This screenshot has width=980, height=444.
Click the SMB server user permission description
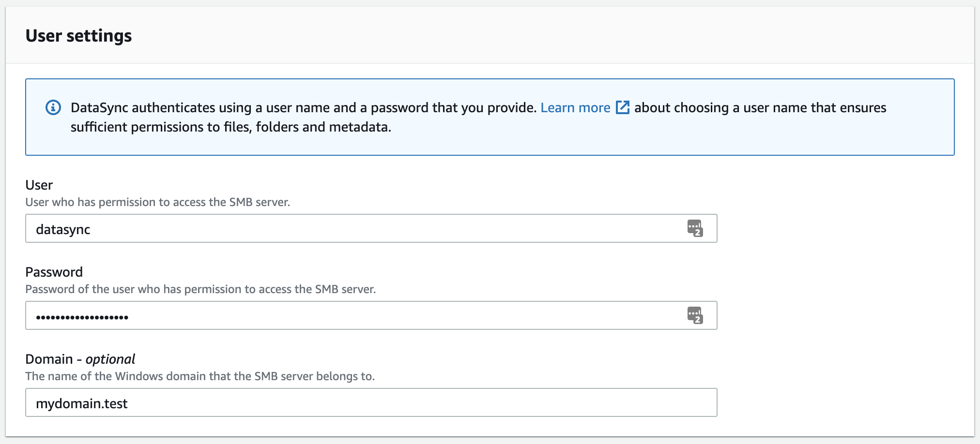point(158,202)
